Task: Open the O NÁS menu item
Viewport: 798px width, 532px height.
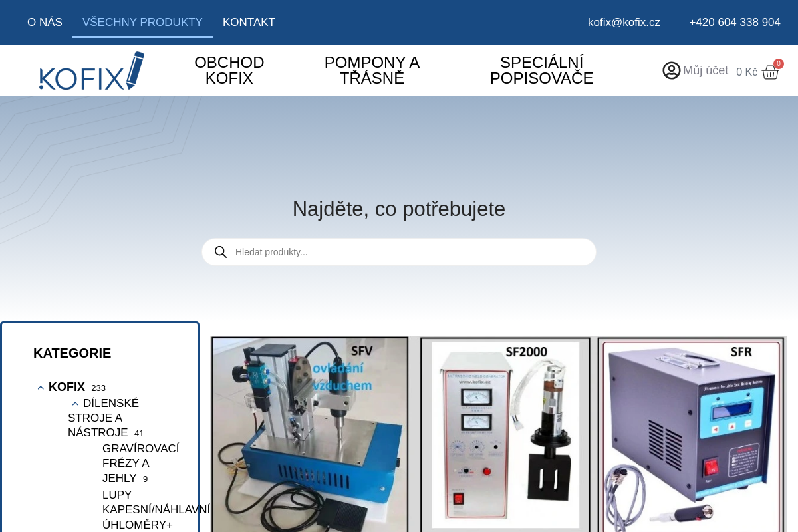Action: [45, 22]
